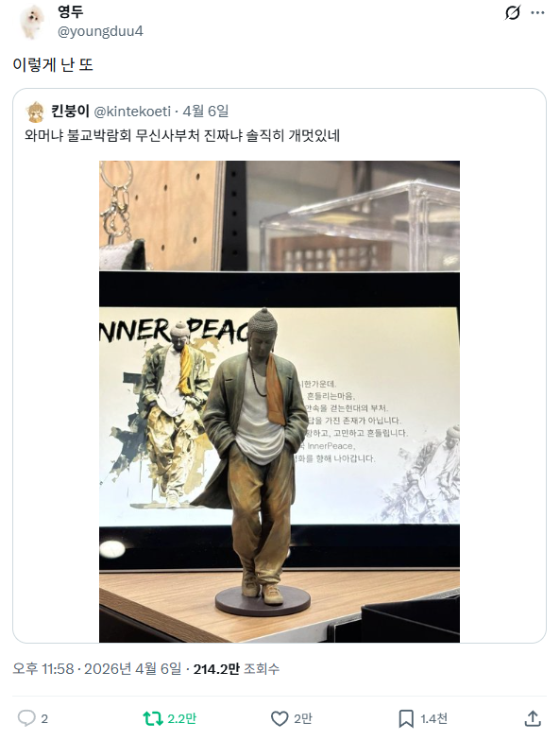Open the Buddha figurine photo
Viewport: 560px width, 741px height.
click(280, 401)
